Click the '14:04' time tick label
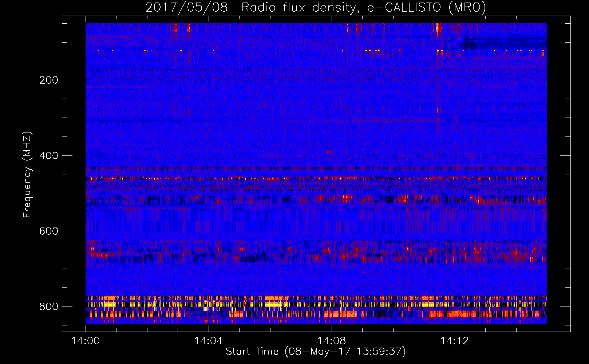Image resolution: width=589 pixels, height=364 pixels. 209,341
